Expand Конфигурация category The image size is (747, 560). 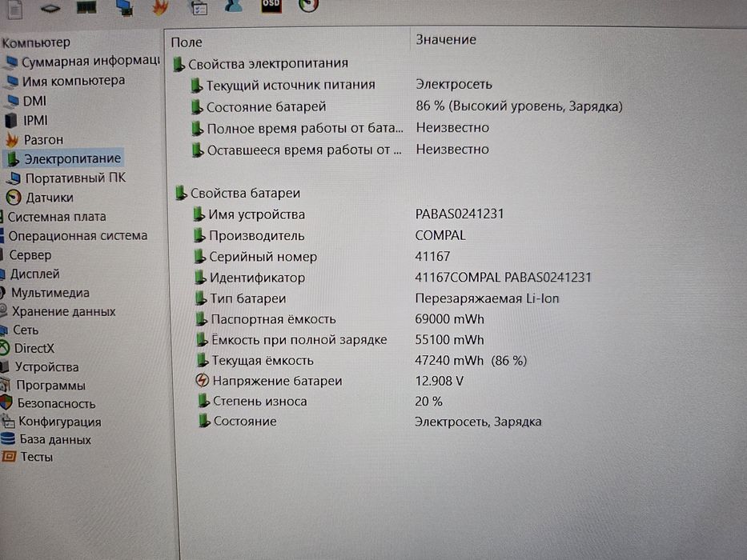51,422
